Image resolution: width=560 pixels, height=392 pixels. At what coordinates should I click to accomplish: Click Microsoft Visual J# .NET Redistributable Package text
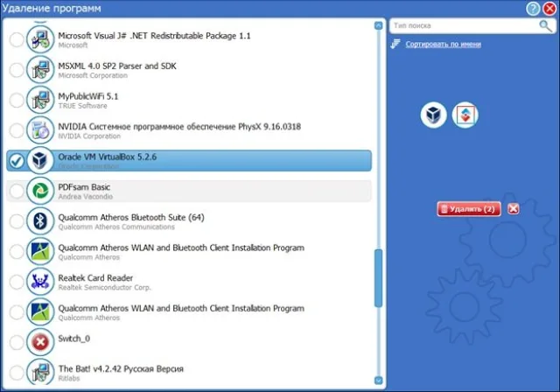[154, 36]
